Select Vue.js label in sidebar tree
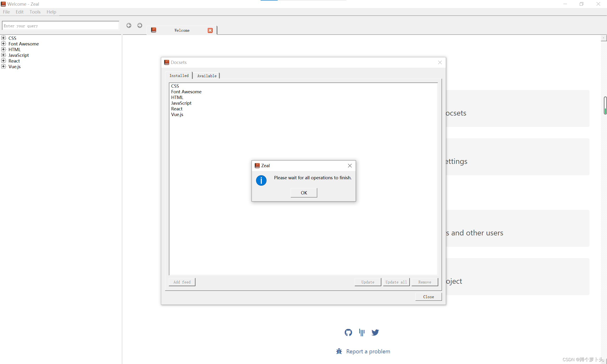The image size is (607, 364). (14, 67)
